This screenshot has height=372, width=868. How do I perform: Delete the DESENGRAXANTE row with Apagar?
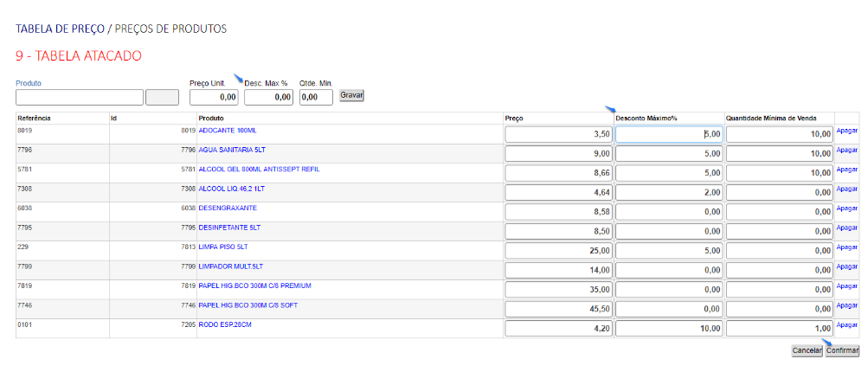846,208
